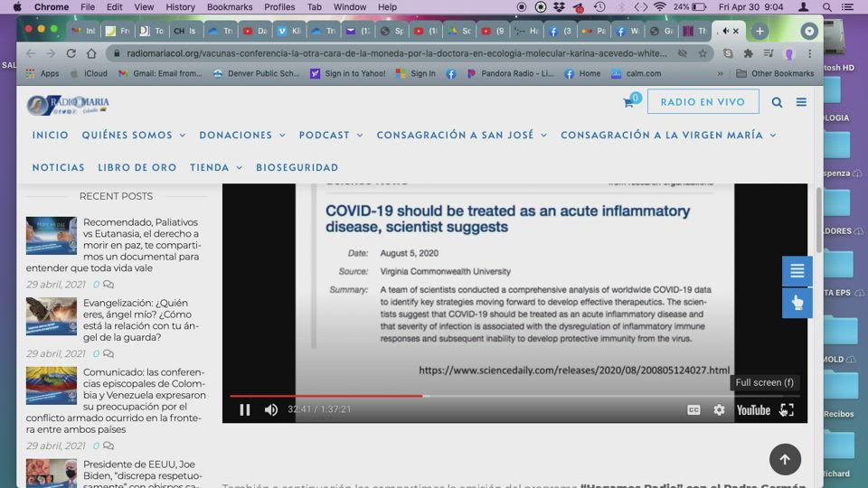The width and height of the screenshot is (868, 488).
Task: Open video settings gear
Action: 719,410
